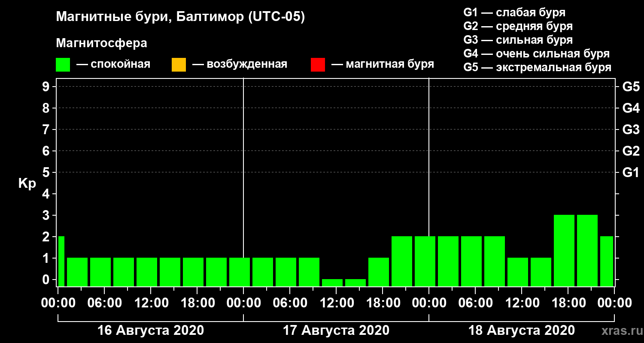Screen dimensions: 644x343
Task: Click '18:00' time label under 17 Августа
Action: (x=383, y=303)
